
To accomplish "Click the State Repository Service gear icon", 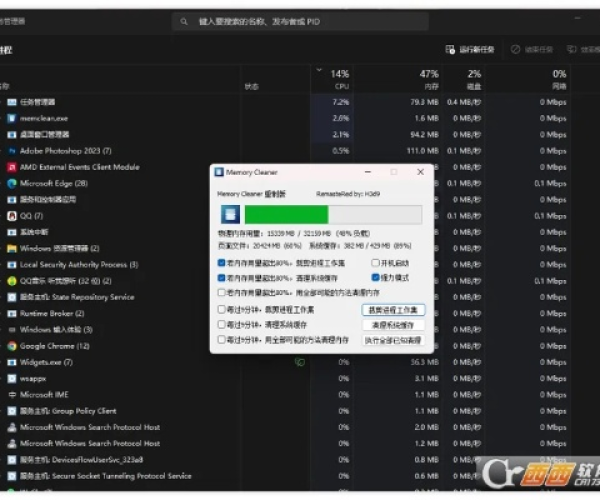I will (12, 297).
